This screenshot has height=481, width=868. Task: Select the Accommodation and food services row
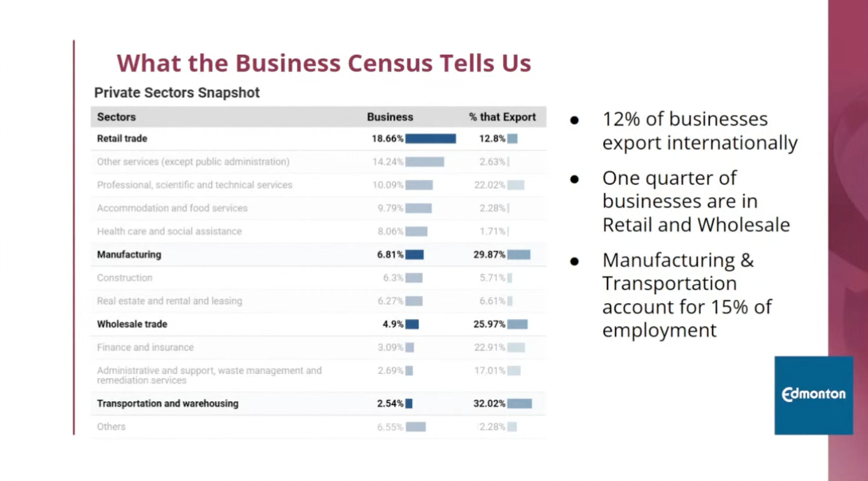[172, 208]
